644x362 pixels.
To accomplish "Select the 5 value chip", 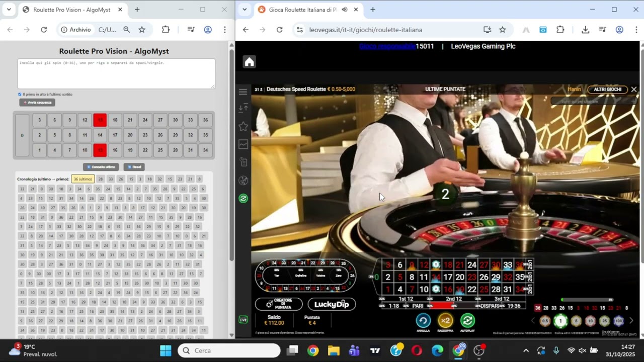I will point(576,321).
